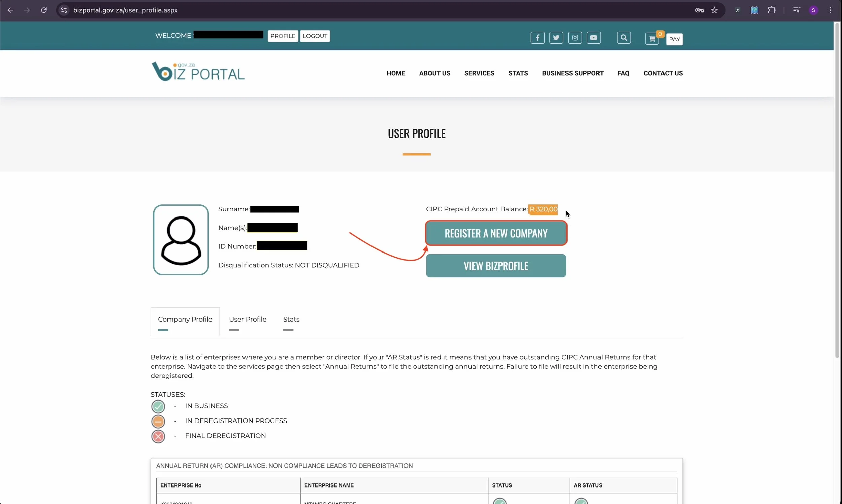Click Register a New Company button
Image resolution: width=842 pixels, height=504 pixels.
click(496, 233)
